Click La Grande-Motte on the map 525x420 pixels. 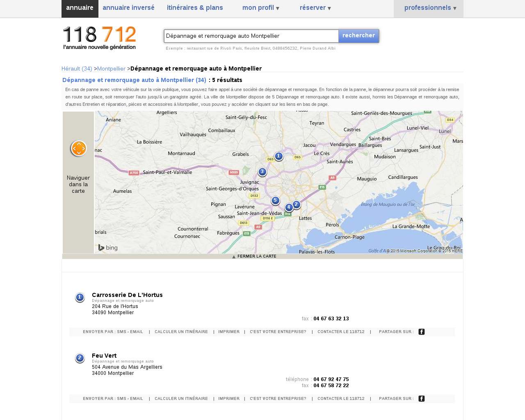point(411,226)
